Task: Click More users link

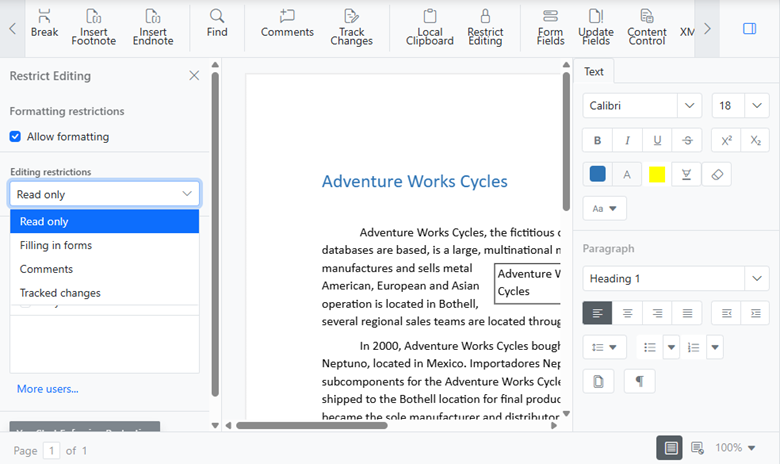Action: (48, 389)
